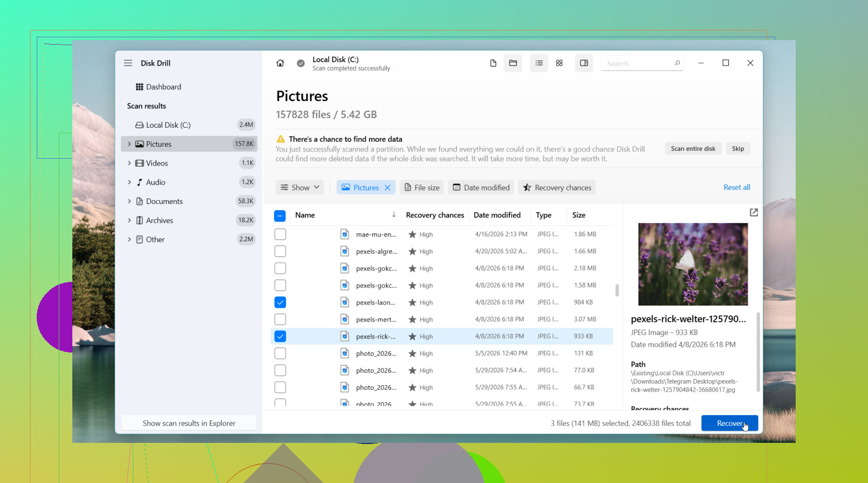Click the blue Recover button
This screenshot has width=868, height=483.
[730, 423]
